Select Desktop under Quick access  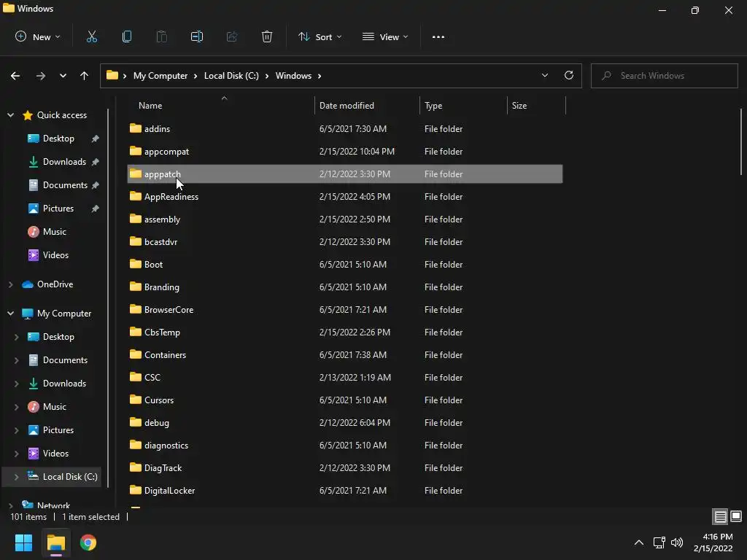(x=58, y=139)
